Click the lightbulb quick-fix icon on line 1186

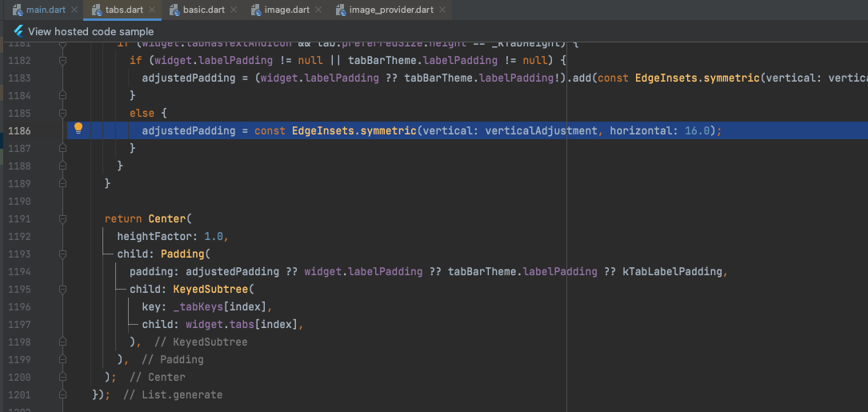coord(78,129)
